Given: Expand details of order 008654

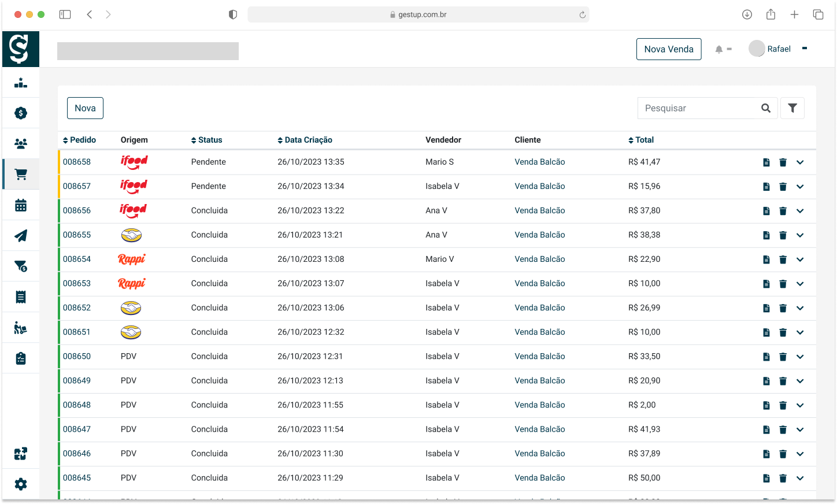Looking at the screenshot, I should (x=800, y=260).
